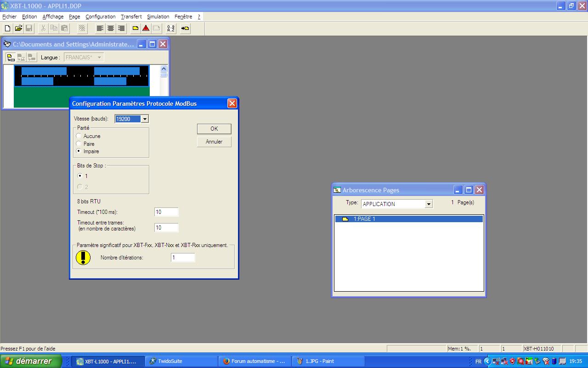Choose the Impaire parity radio button
588x368 pixels.
coord(79,151)
